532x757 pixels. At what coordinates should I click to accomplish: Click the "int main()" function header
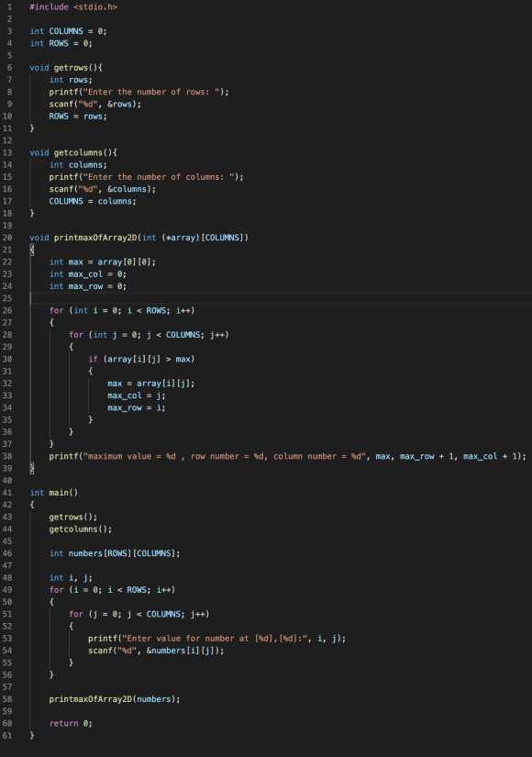click(x=53, y=493)
